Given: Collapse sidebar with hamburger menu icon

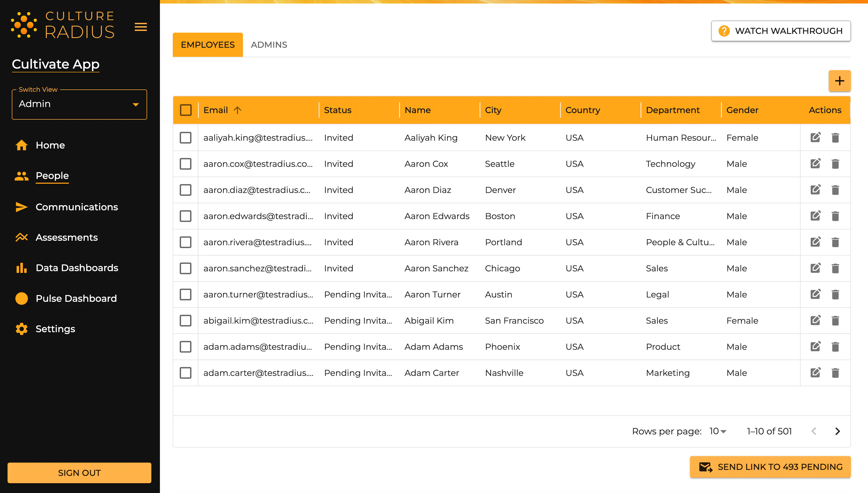Looking at the screenshot, I should coord(141,27).
